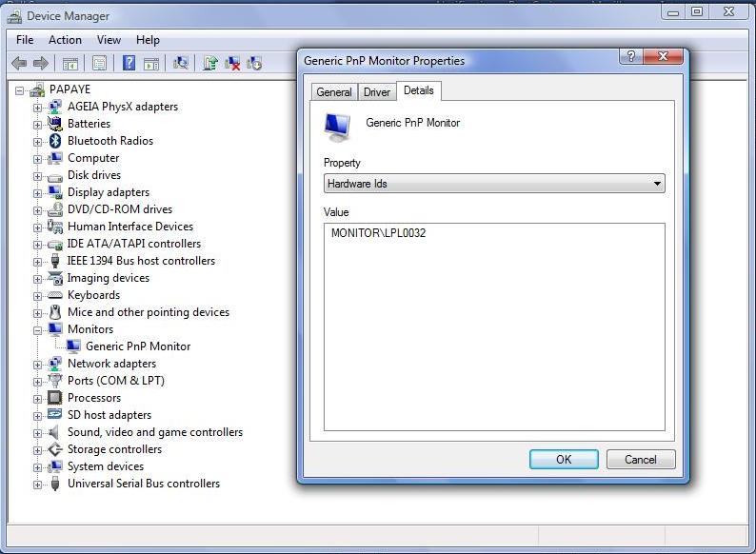Open the Help menu
756x554 pixels.
coord(148,40)
